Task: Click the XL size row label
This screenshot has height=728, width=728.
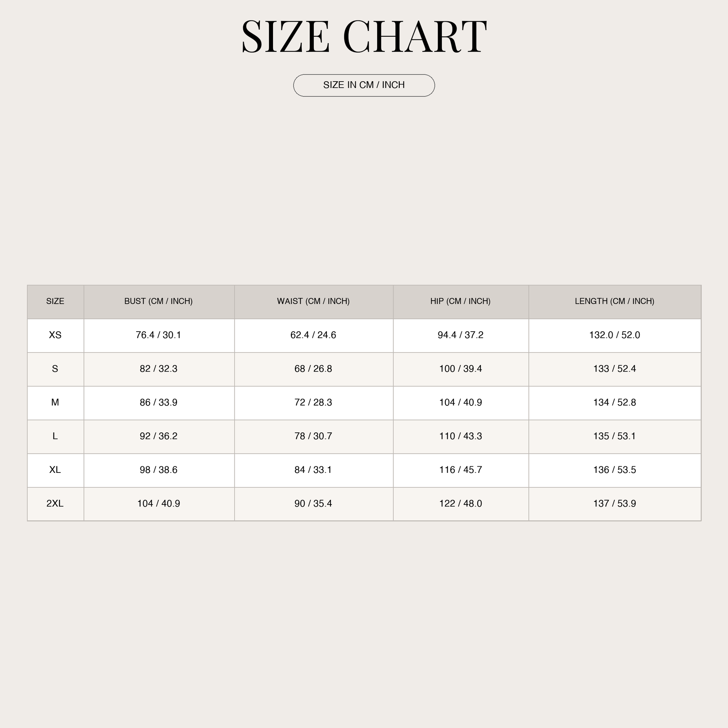Action: tap(55, 470)
